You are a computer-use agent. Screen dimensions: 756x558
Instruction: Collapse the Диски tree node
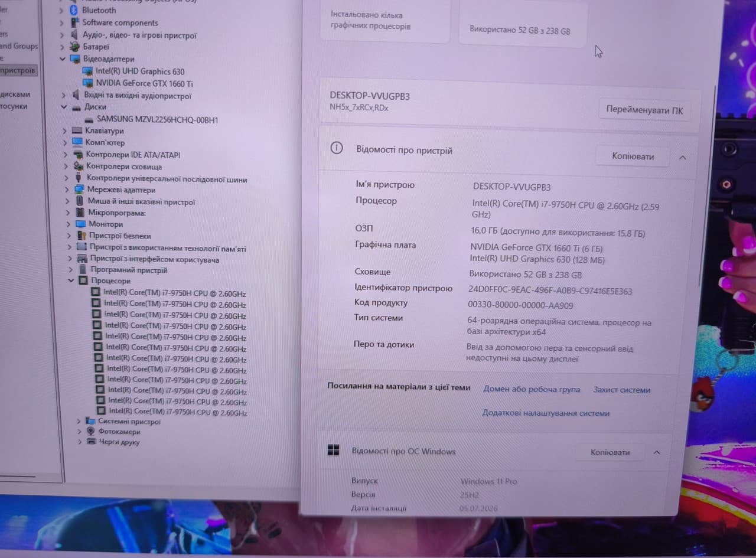[64, 107]
